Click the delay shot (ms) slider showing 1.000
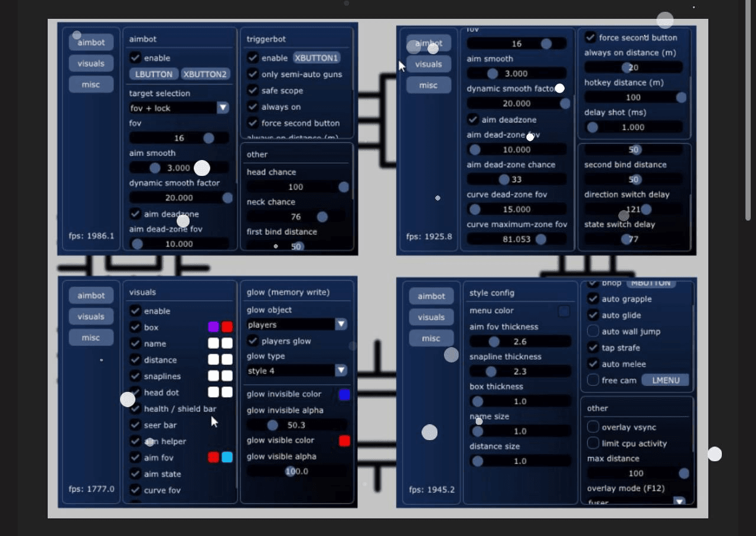The width and height of the screenshot is (756, 536). coord(634,127)
